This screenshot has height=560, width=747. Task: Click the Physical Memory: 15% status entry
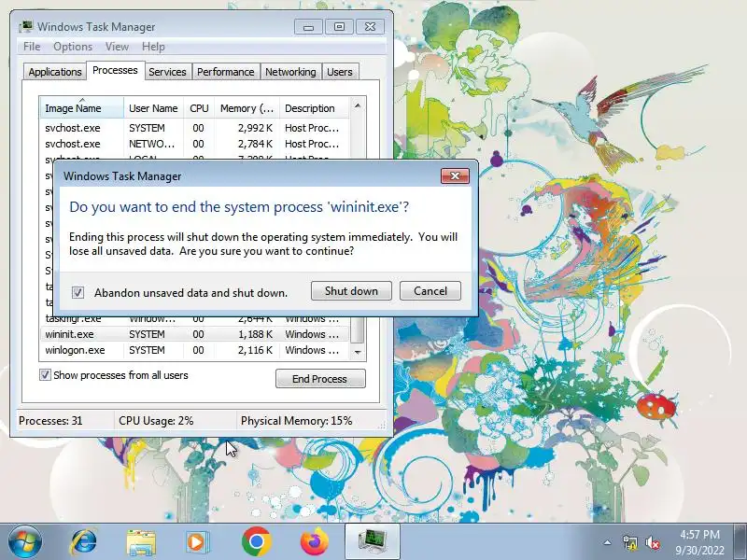296,421
